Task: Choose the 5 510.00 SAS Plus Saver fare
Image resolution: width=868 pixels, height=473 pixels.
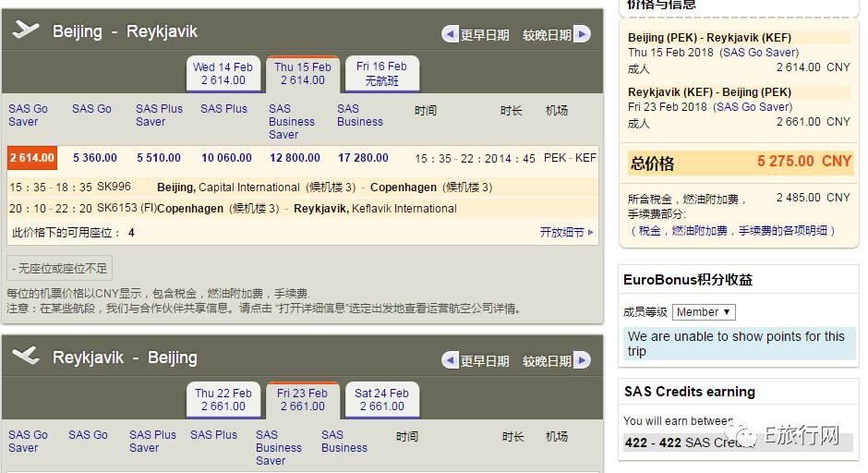Action: pyautogui.click(x=159, y=158)
